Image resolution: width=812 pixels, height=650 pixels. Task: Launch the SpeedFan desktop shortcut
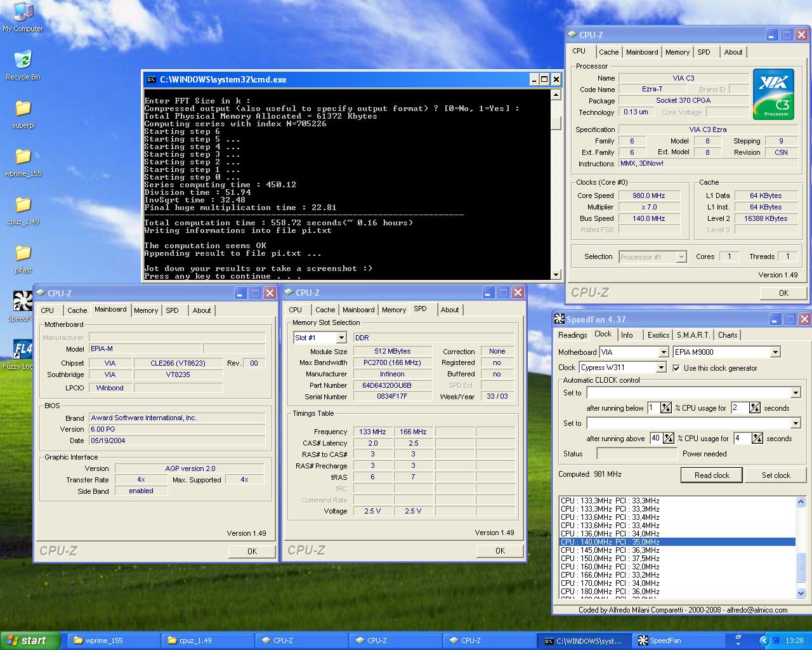23,307
